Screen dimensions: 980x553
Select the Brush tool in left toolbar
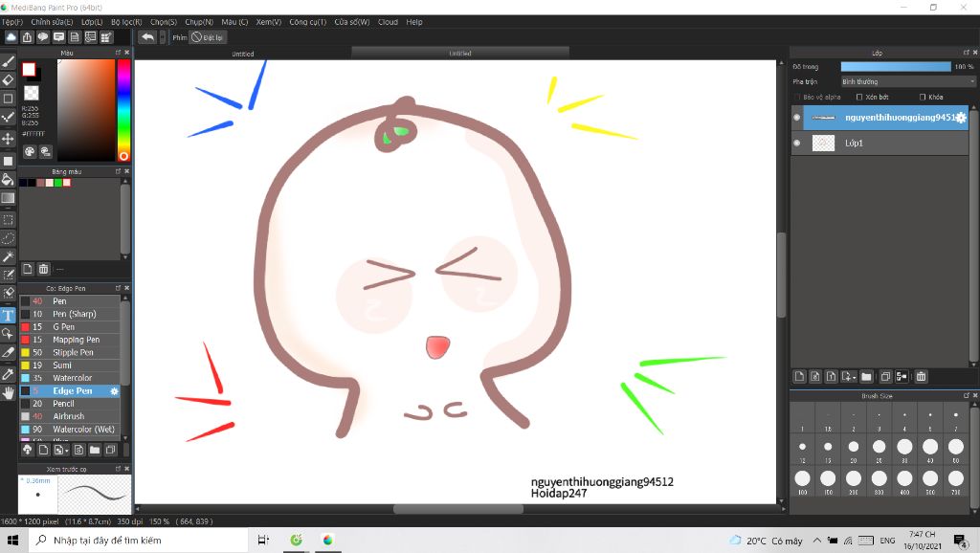pos(8,61)
